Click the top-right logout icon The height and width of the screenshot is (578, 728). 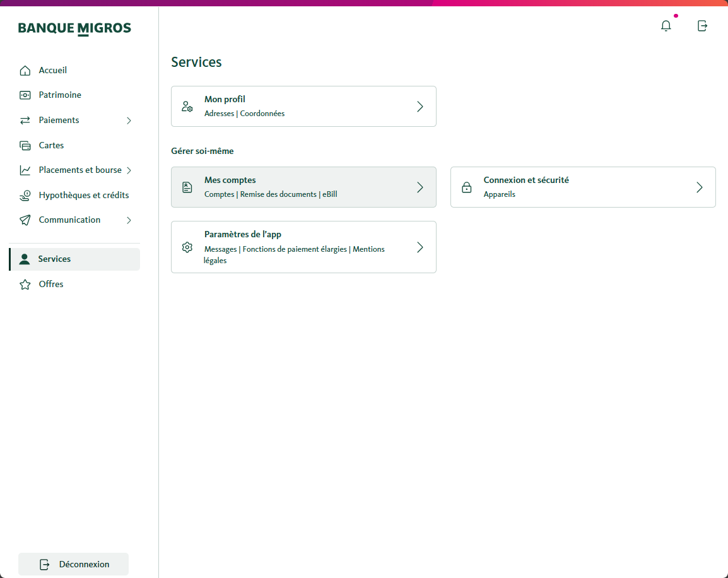coord(702,26)
